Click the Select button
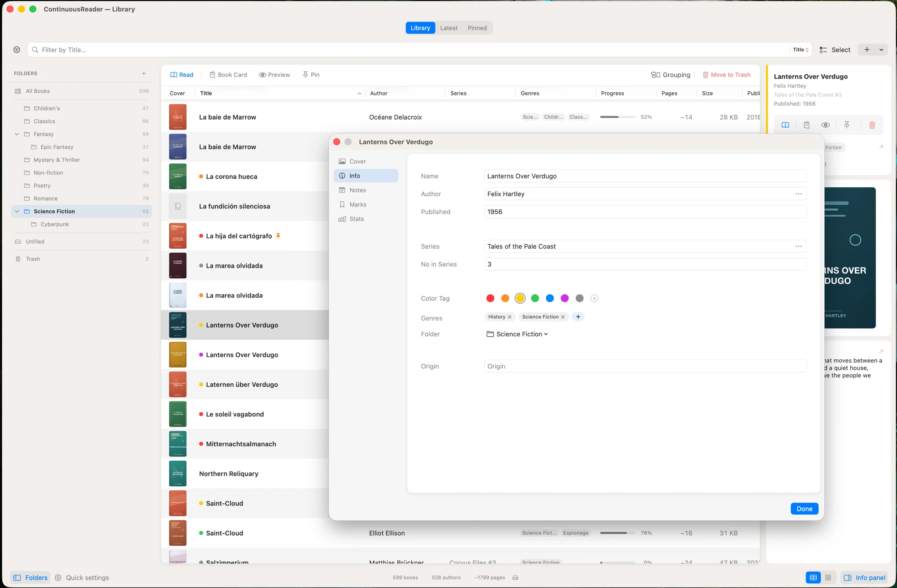The image size is (897, 588). point(835,50)
